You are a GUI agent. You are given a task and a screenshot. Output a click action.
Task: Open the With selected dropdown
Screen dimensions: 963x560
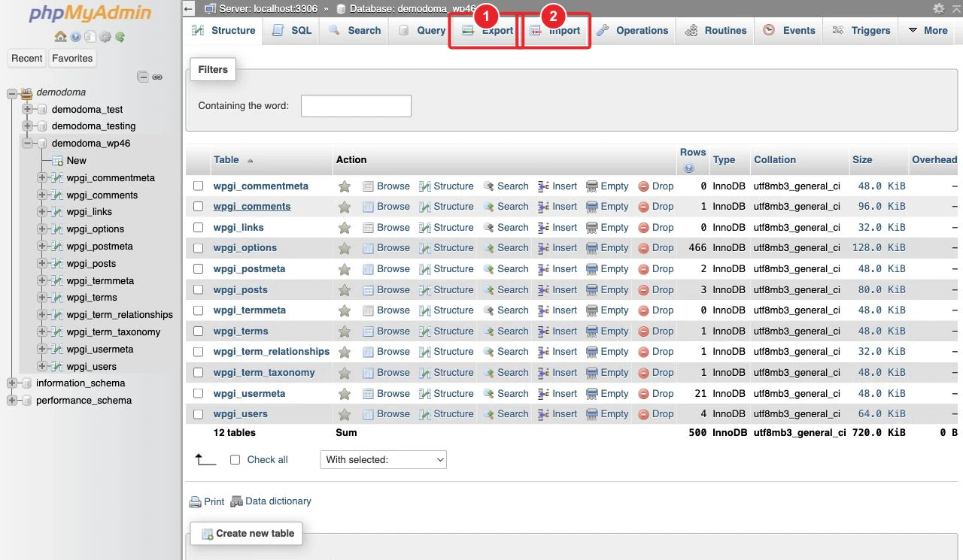[x=383, y=459]
